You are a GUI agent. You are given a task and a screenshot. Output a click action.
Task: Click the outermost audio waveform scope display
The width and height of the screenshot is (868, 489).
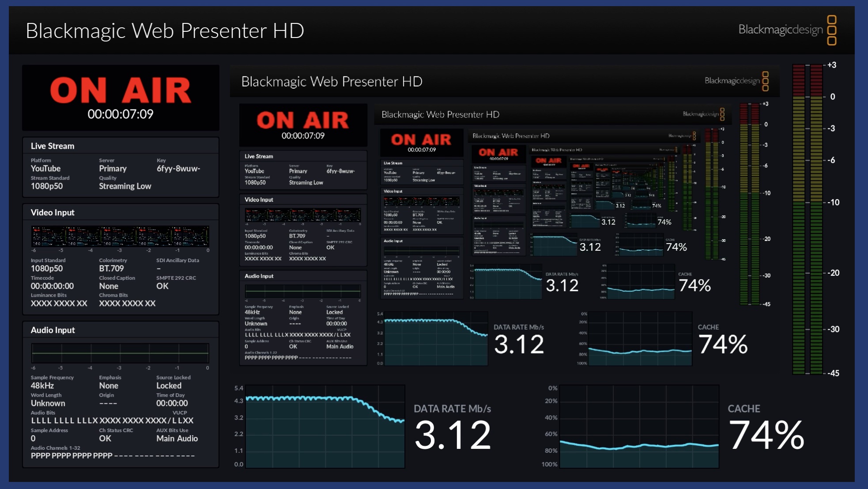(120, 353)
